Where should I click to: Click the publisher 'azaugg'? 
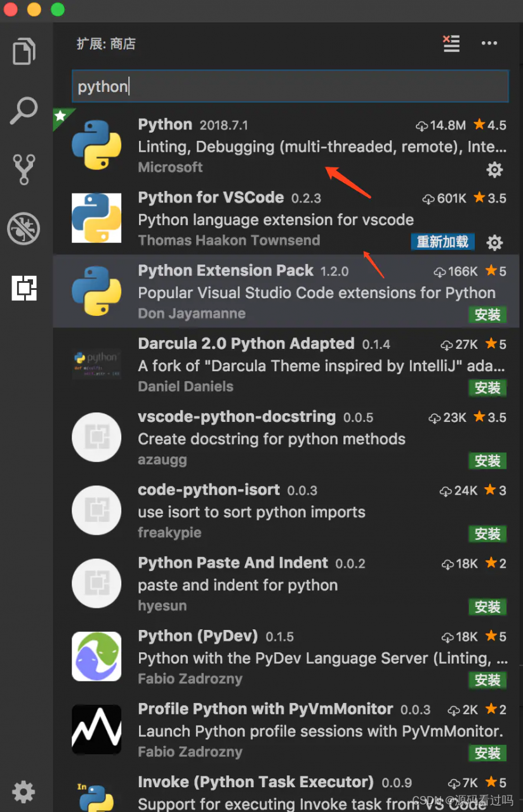162,460
